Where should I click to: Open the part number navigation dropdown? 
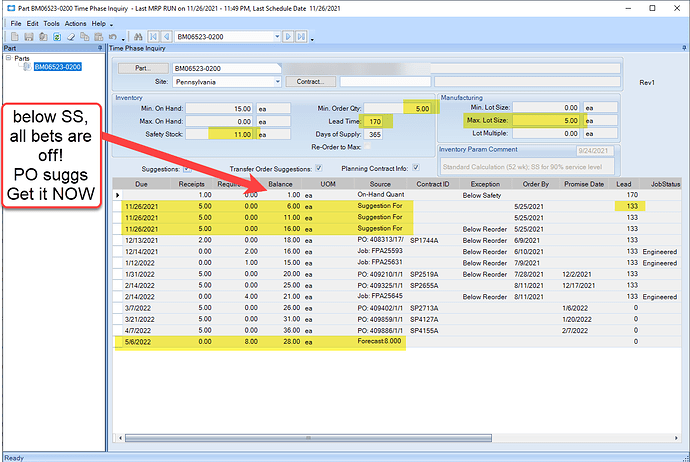click(277, 37)
